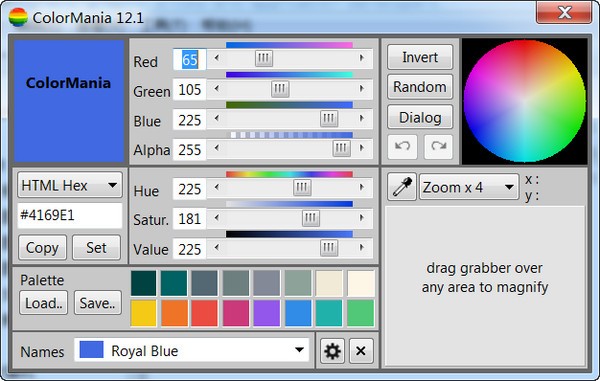Click the Red value field showing 65
Screen dimensions: 600x381
(189, 60)
